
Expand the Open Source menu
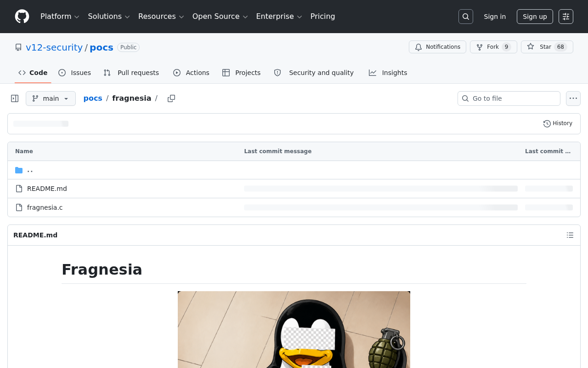(220, 17)
